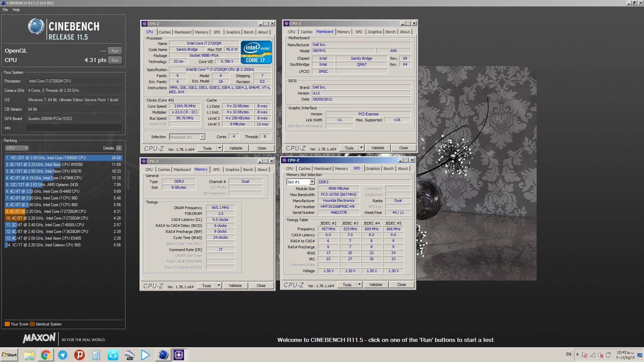Open Action Center flag tray icon
This screenshot has height=362, width=644.
pos(585,355)
